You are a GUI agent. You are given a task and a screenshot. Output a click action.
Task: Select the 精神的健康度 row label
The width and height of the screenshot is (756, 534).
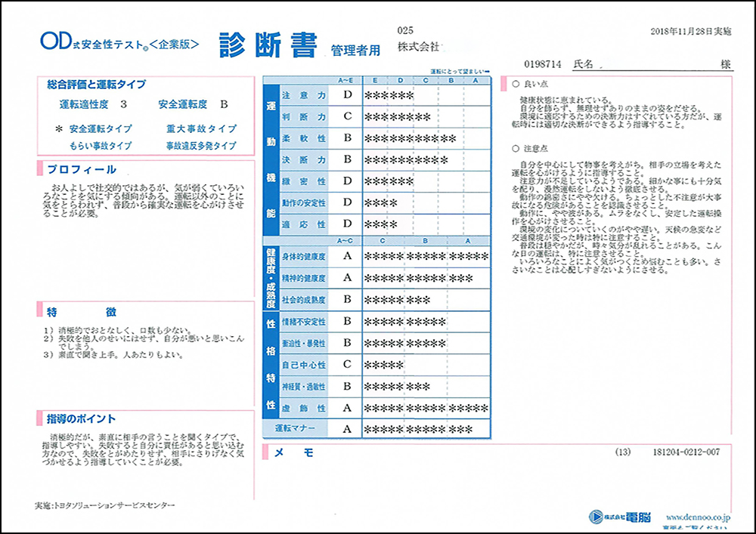304,278
